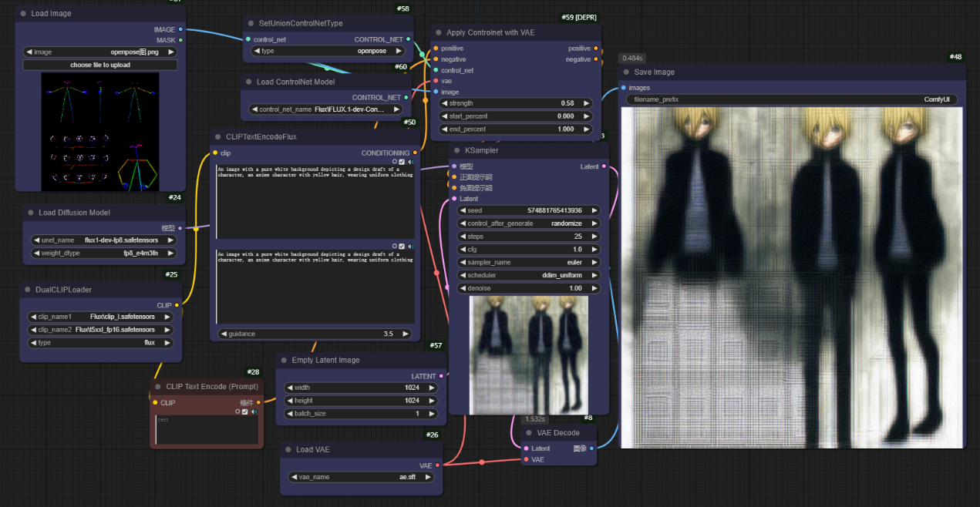
Task: Open the unet_name dropdown in Load Diffusion Model
Action: click(103, 240)
